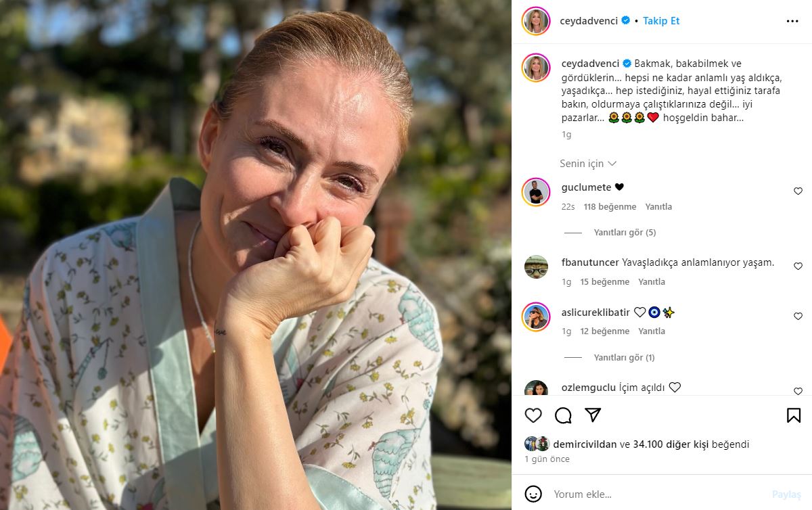Image resolution: width=812 pixels, height=510 pixels.
Task: Click '118 beğenme' on guclumete's comment
Action: [610, 207]
